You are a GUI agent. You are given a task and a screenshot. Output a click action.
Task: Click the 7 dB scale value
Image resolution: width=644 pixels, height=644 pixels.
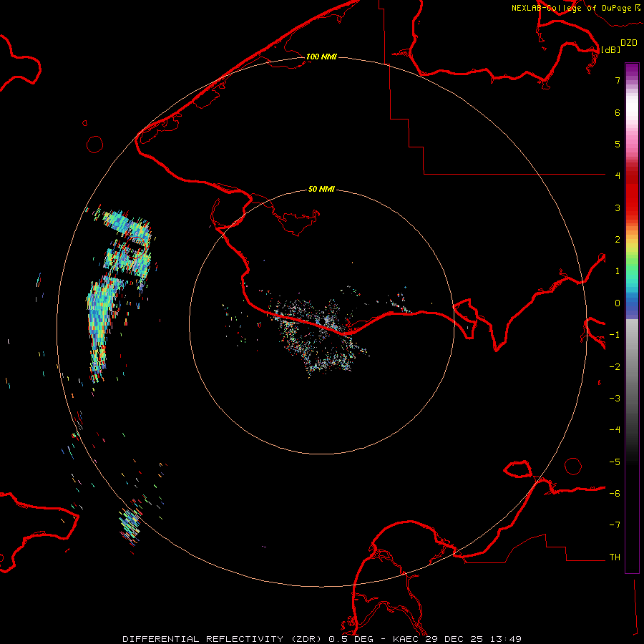[618, 80]
